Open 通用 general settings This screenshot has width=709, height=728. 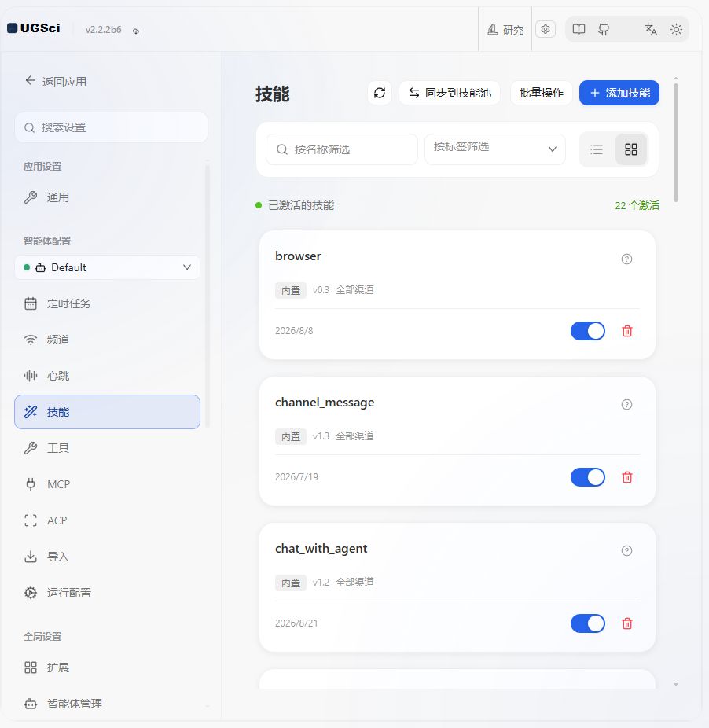click(107, 197)
